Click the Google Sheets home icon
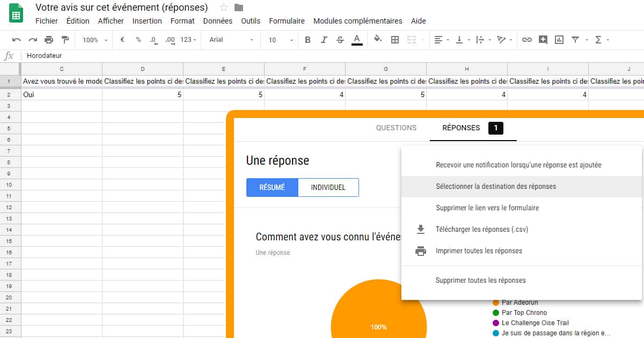The image size is (644, 338). [16, 13]
